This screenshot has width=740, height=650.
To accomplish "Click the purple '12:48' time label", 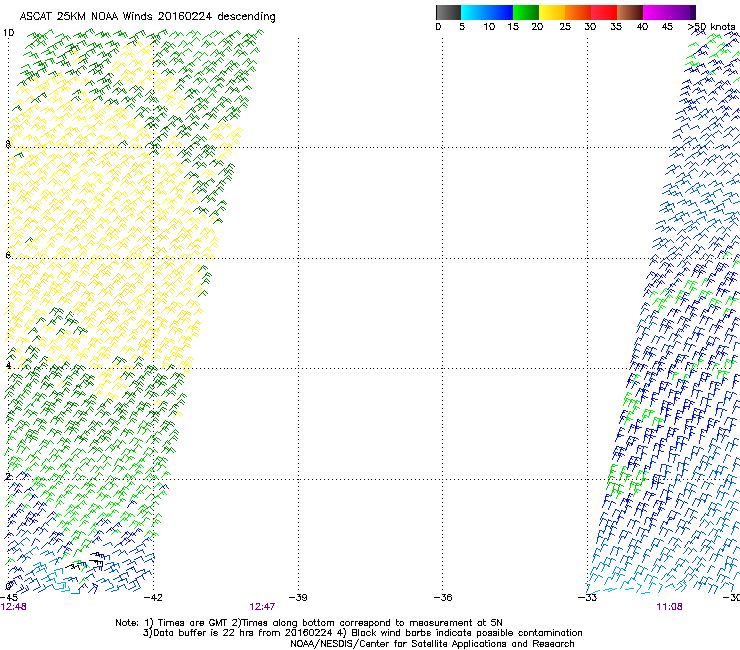I will (x=13, y=607).
